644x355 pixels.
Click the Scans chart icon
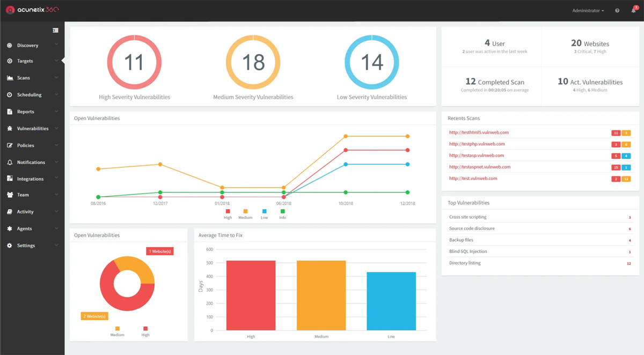pos(10,78)
